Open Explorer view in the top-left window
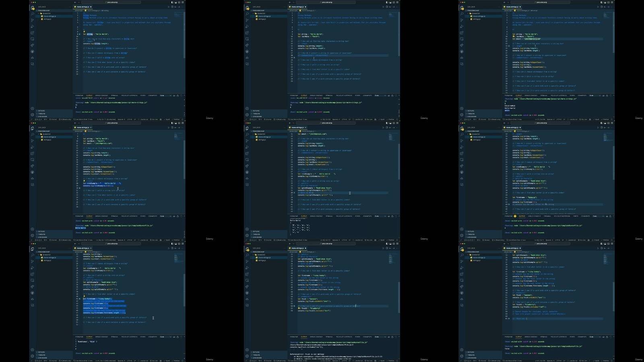Viewport: 644px width, 362px height. [x=33, y=8]
